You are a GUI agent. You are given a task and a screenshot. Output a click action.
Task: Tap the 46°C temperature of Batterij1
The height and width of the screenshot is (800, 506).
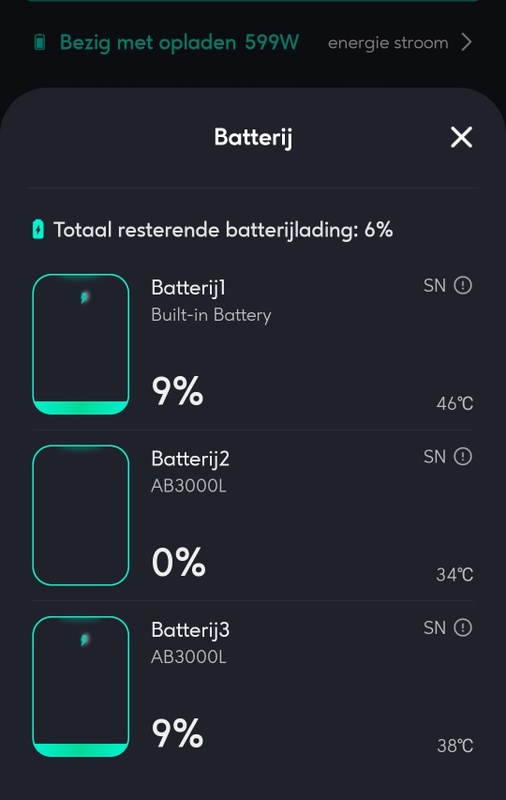tap(454, 404)
